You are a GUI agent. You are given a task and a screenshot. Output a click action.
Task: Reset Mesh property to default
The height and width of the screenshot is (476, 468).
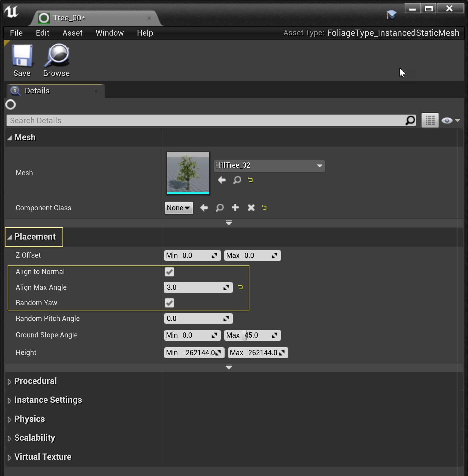coord(250,180)
